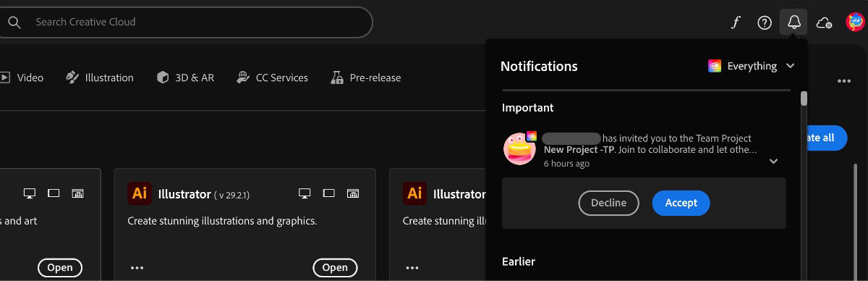Click tablet platform icon on the leftmost card
The width and height of the screenshot is (868, 281).
pyautogui.click(x=54, y=193)
